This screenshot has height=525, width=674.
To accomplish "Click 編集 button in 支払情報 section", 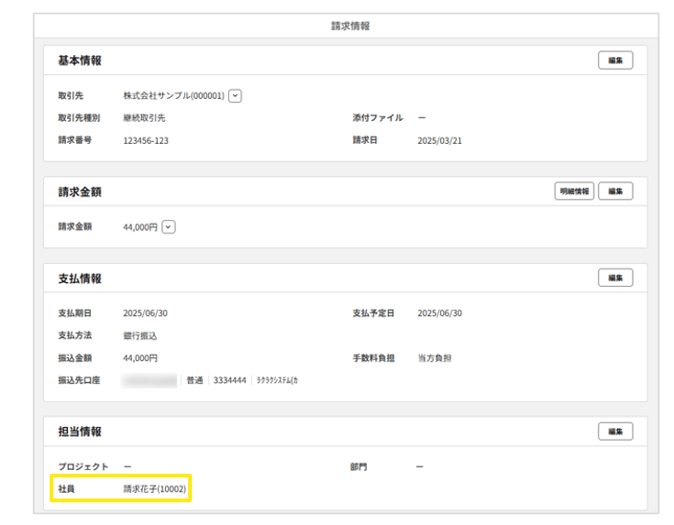I will [615, 278].
